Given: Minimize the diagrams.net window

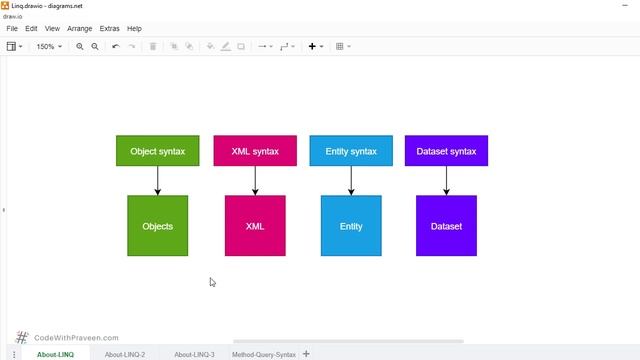Looking at the screenshot, I should pos(625,5).
